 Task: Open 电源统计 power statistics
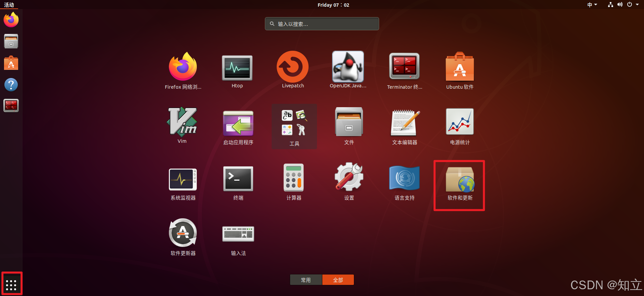pyautogui.click(x=460, y=122)
